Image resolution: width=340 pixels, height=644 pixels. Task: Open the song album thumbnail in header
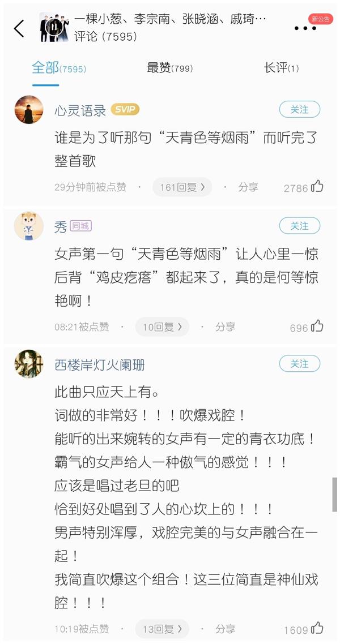point(54,28)
